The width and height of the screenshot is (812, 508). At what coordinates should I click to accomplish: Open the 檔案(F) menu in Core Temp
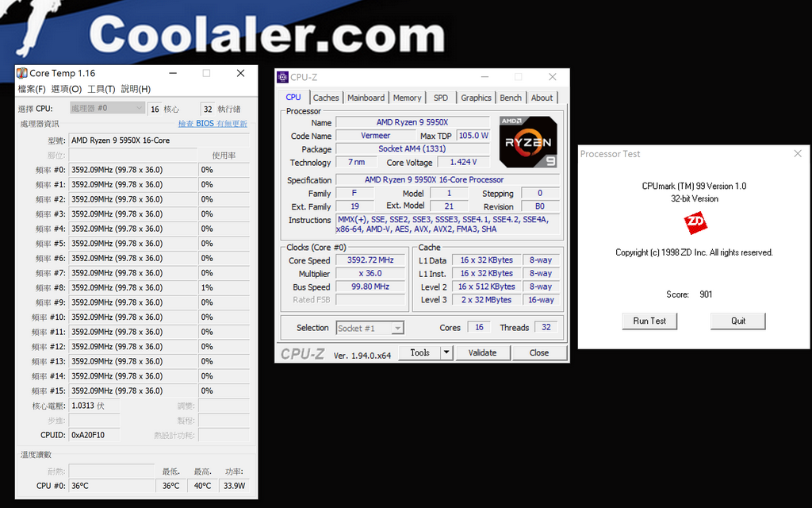(32, 89)
